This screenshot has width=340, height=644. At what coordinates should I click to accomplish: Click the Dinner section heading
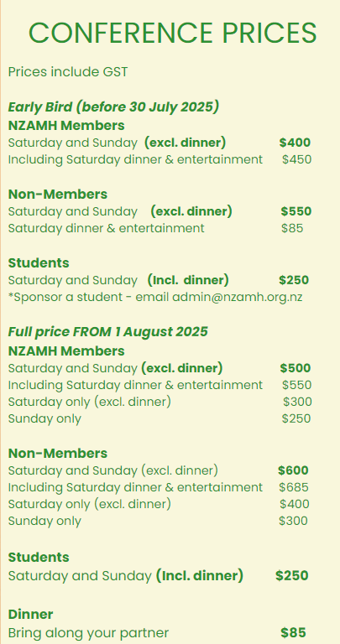[30, 615]
